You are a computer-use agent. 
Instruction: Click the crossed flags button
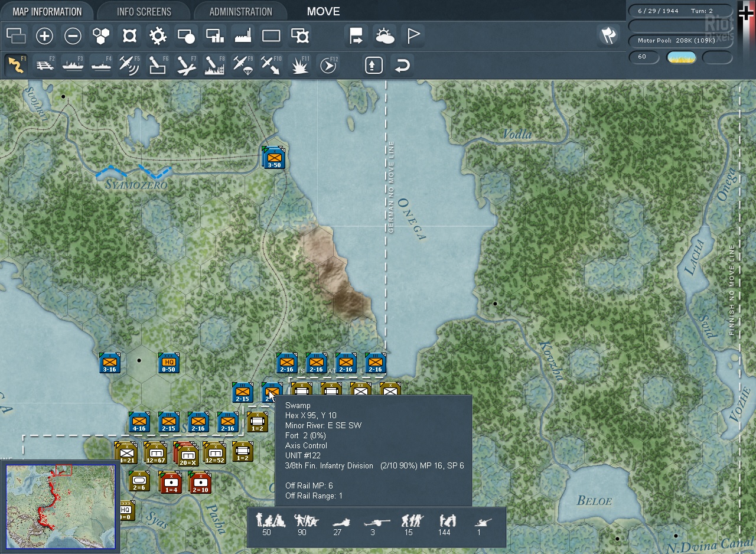(608, 36)
